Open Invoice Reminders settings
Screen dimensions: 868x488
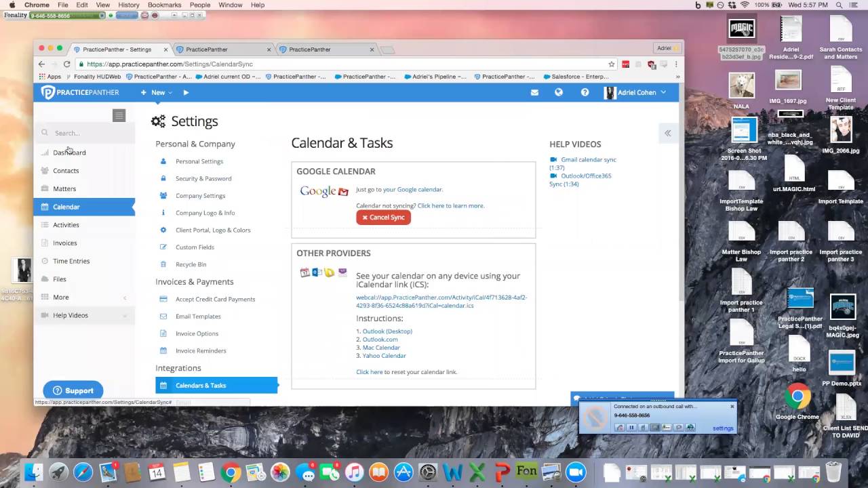pos(201,350)
